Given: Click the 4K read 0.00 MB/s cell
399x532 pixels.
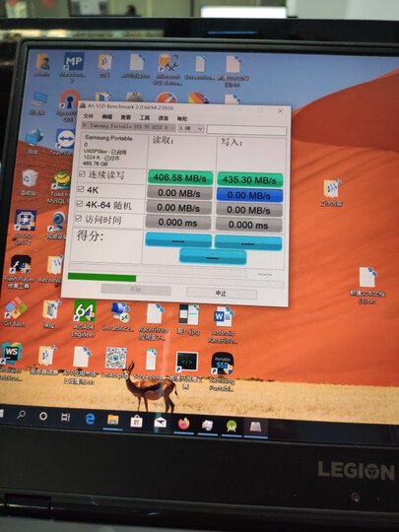Looking at the screenshot, I should pyautogui.click(x=179, y=193).
